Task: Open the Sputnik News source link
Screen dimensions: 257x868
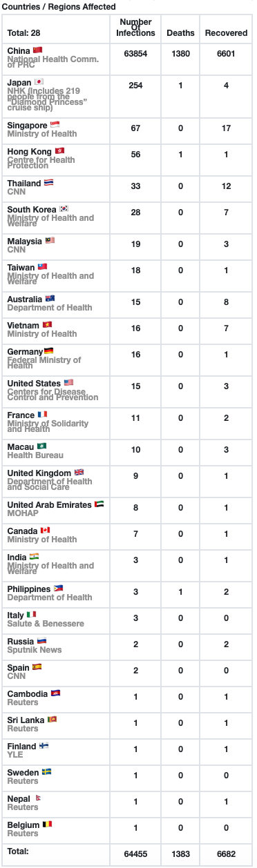Action: [35, 650]
